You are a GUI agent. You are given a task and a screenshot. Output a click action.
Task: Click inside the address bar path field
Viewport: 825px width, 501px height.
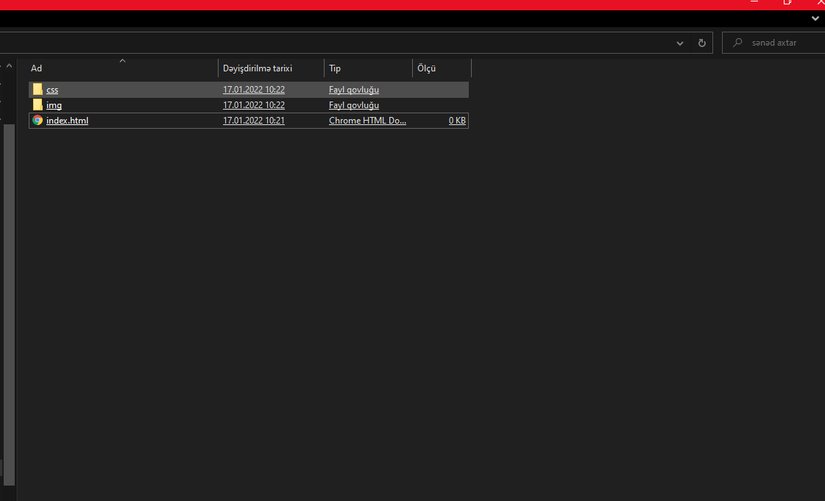[x=330, y=43]
